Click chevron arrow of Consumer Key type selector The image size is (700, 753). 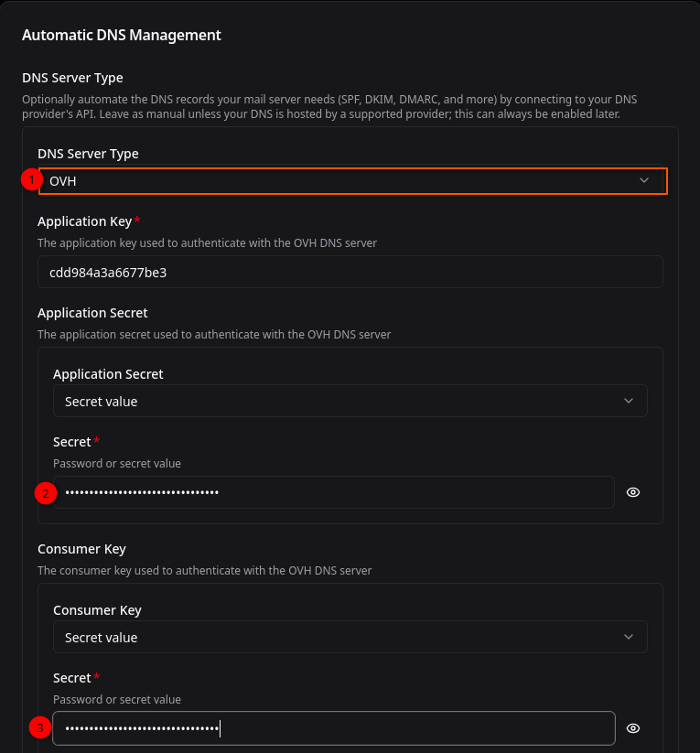pos(629,637)
